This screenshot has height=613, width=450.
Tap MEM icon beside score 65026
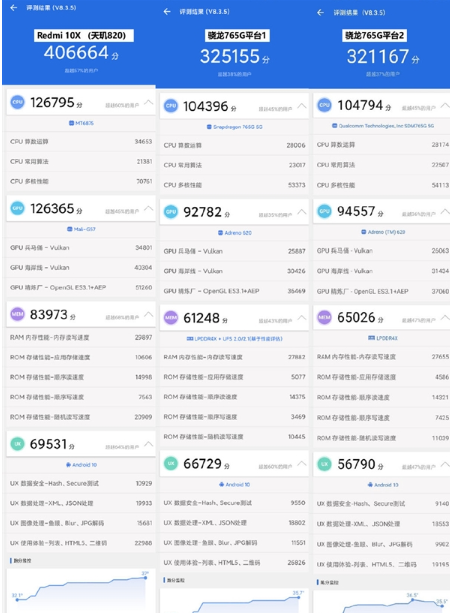point(325,317)
